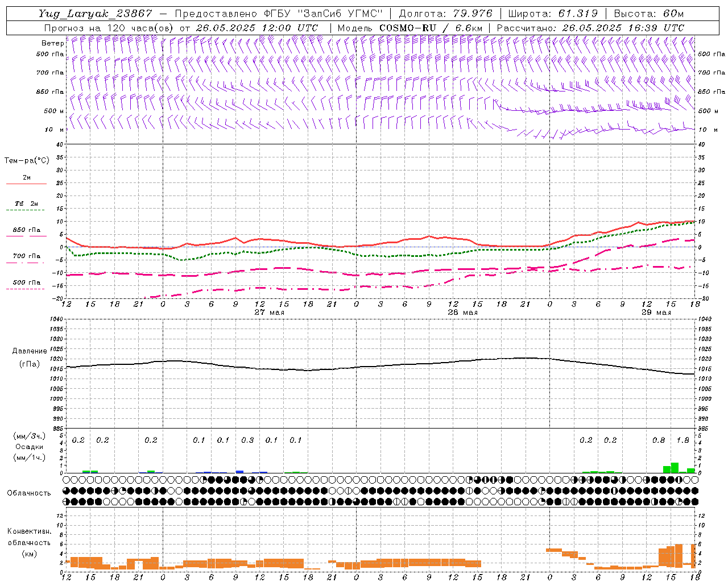Click the 0.8 precipitation amount
This screenshot has height=582, width=728.
[659, 440]
